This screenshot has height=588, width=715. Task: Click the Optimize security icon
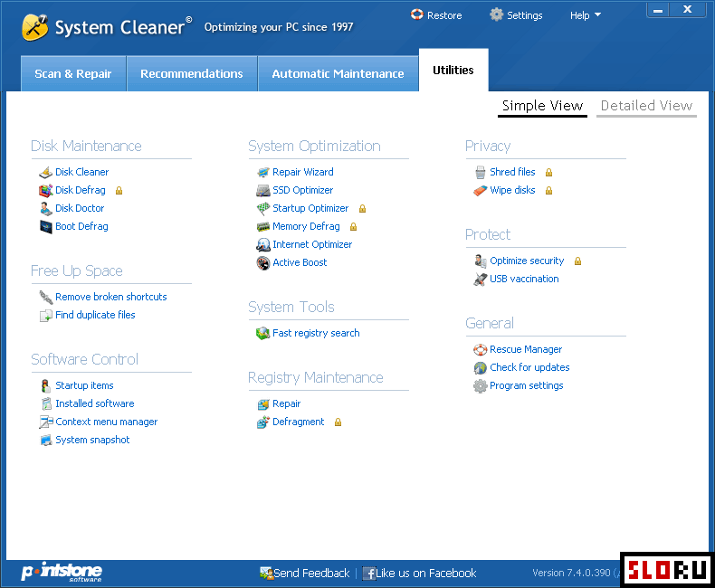(481, 261)
